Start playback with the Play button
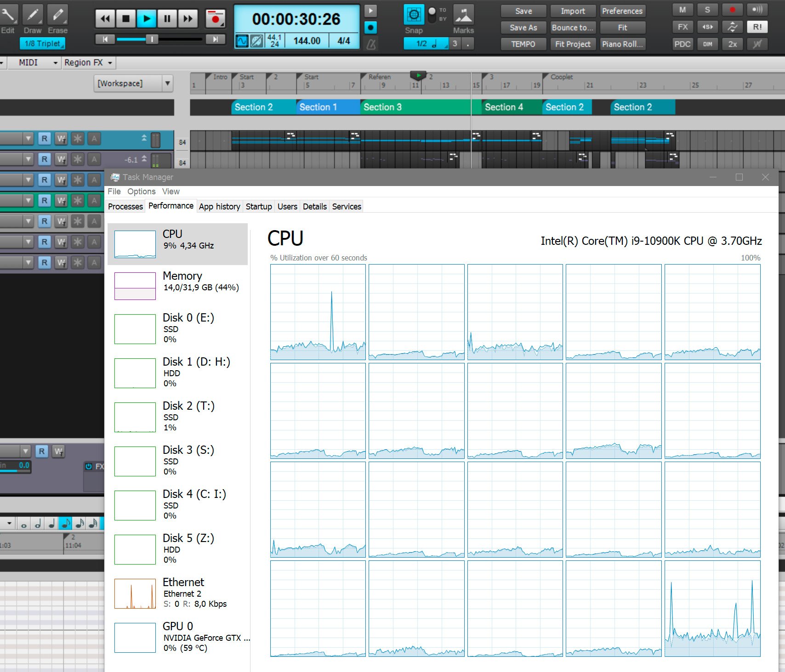 [147, 19]
